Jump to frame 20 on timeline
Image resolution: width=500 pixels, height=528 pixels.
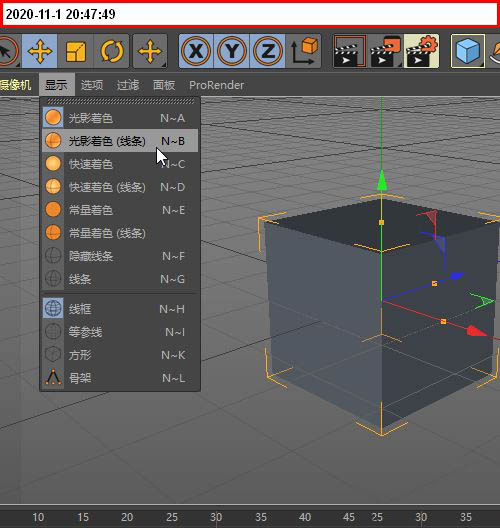pyautogui.click(x=127, y=517)
